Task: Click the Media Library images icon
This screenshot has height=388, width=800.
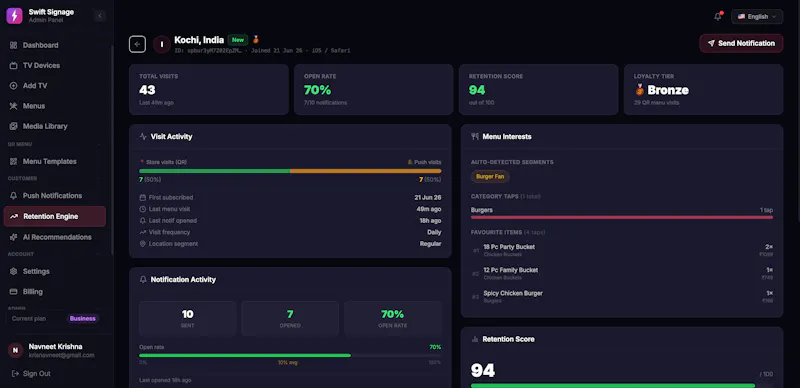Action: 14,126
